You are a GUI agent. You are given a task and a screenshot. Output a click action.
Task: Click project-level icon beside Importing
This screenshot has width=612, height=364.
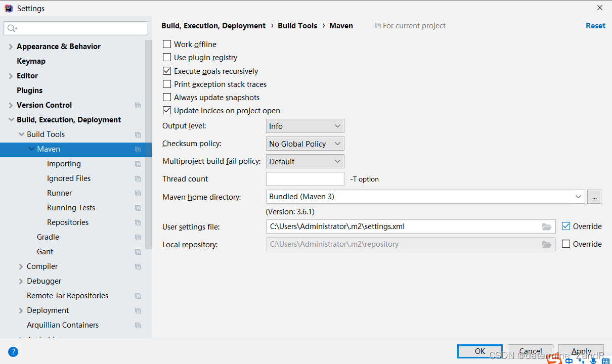[138, 164]
